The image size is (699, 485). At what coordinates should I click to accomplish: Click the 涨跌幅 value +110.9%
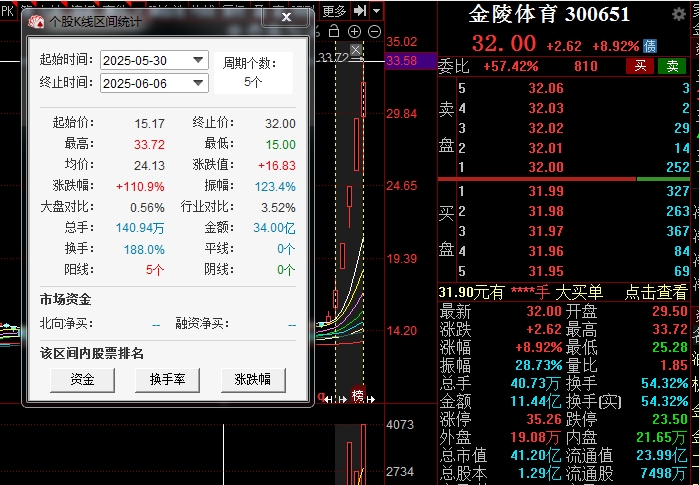[x=140, y=186]
